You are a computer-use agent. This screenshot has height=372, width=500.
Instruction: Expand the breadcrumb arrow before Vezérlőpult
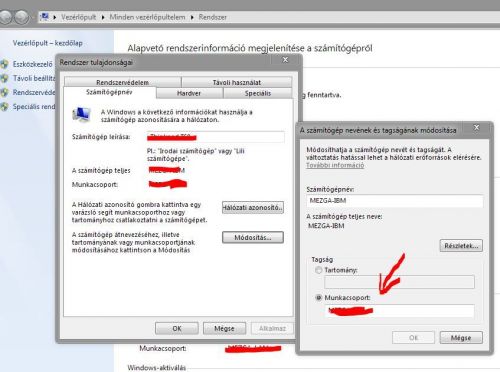tap(55, 17)
